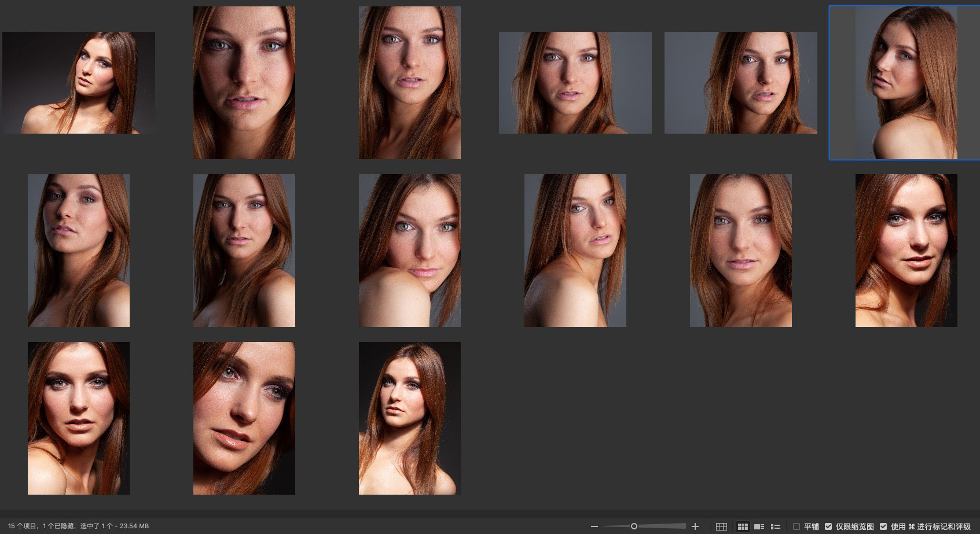Select the last thumbnail in the middle row
Viewport: 980px width, 534px height.
point(906,251)
